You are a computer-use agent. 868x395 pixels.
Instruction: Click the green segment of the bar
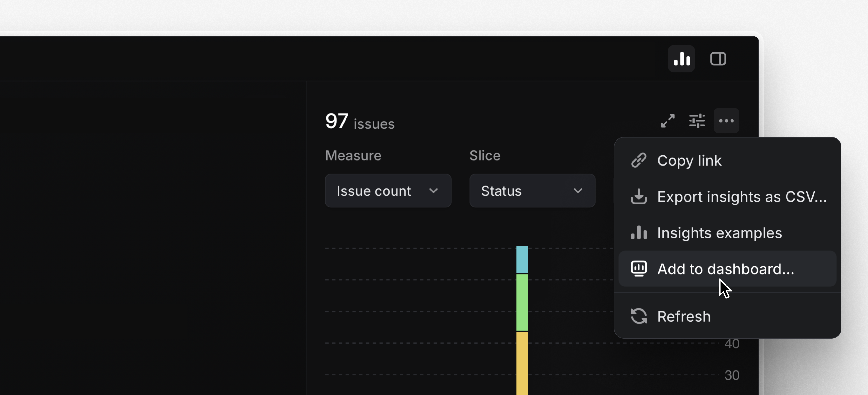(522, 303)
